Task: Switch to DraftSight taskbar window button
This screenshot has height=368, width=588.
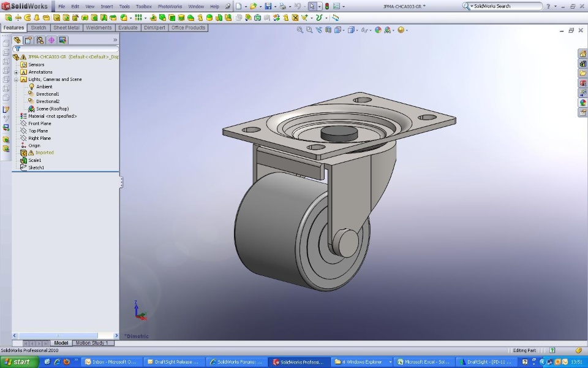Action: pos(486,362)
